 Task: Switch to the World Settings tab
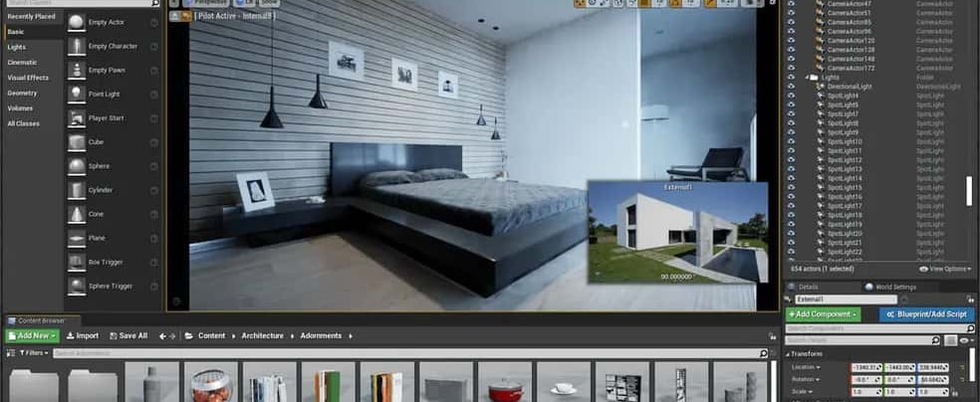pos(891,288)
